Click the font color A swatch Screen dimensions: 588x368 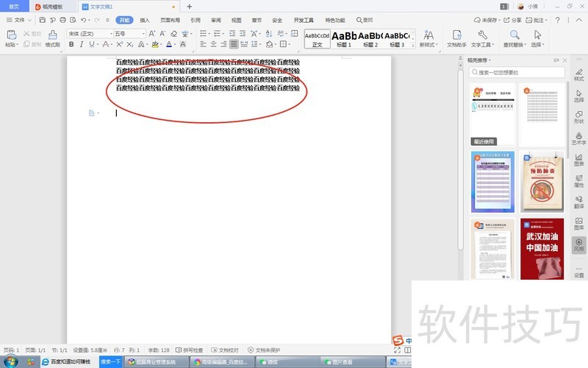[169, 44]
